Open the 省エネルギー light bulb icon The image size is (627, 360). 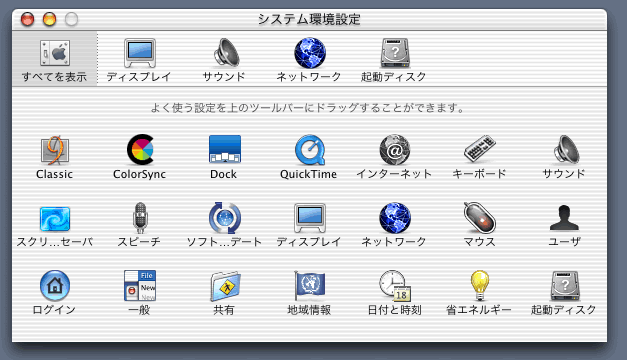pyautogui.click(x=480, y=286)
